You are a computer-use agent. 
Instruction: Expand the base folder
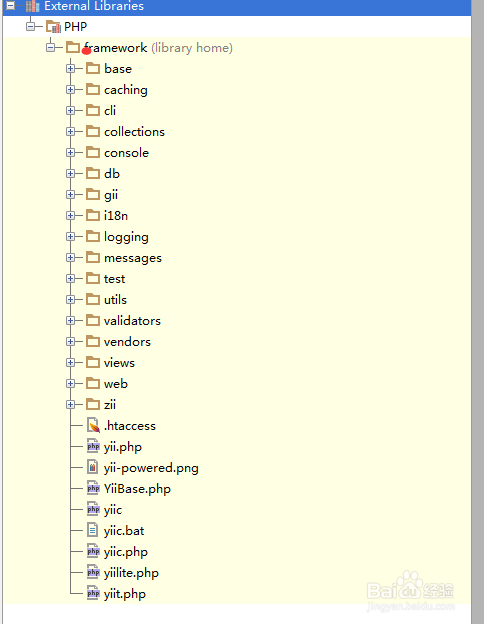(x=70, y=69)
